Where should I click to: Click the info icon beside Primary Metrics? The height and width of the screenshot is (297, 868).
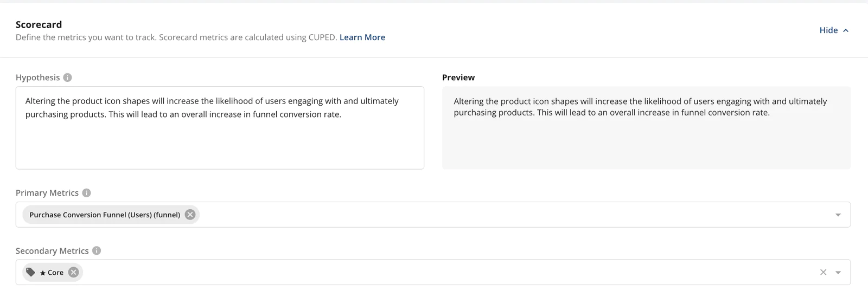pyautogui.click(x=86, y=193)
